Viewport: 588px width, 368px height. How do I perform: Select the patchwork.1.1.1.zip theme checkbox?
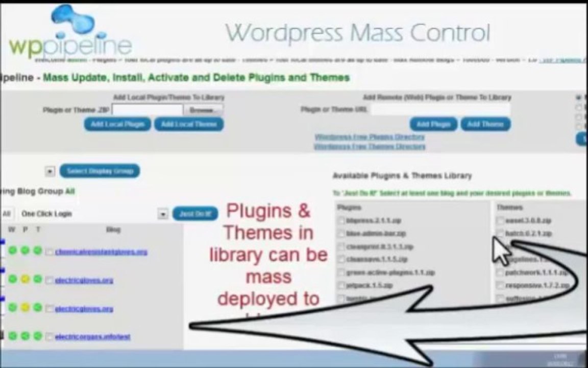pyautogui.click(x=500, y=272)
